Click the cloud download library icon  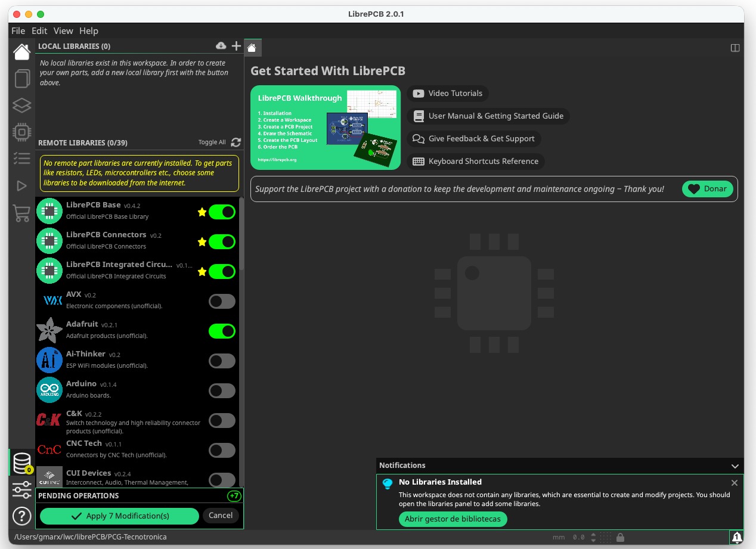coord(221,46)
